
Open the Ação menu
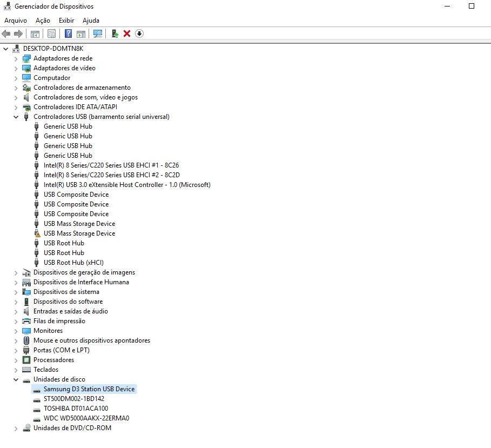43,21
